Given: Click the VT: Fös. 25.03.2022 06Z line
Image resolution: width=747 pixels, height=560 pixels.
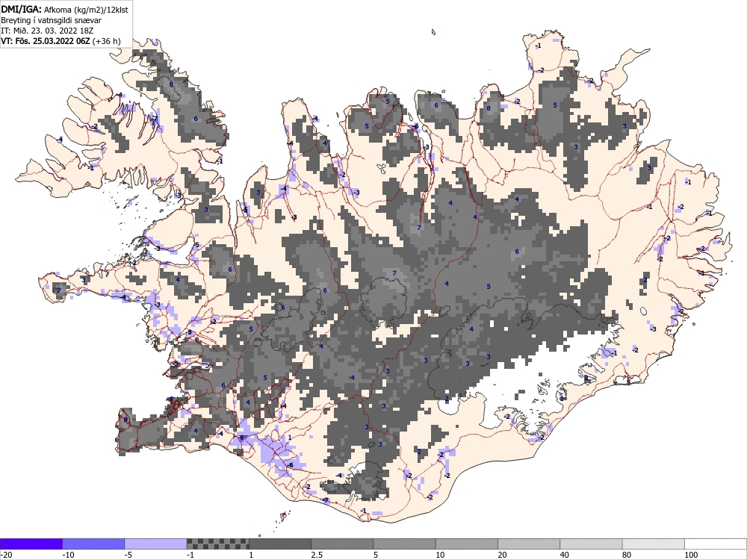Looking at the screenshot, I should pos(61,41).
